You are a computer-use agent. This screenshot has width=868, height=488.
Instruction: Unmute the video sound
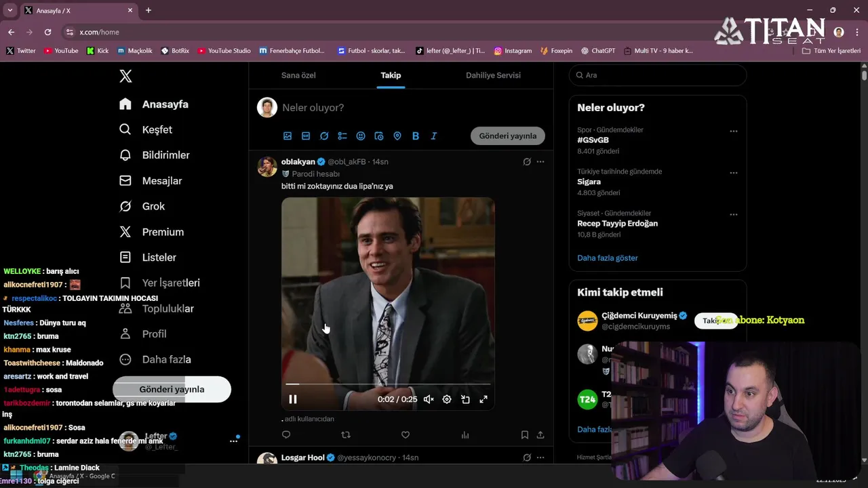[x=429, y=399]
